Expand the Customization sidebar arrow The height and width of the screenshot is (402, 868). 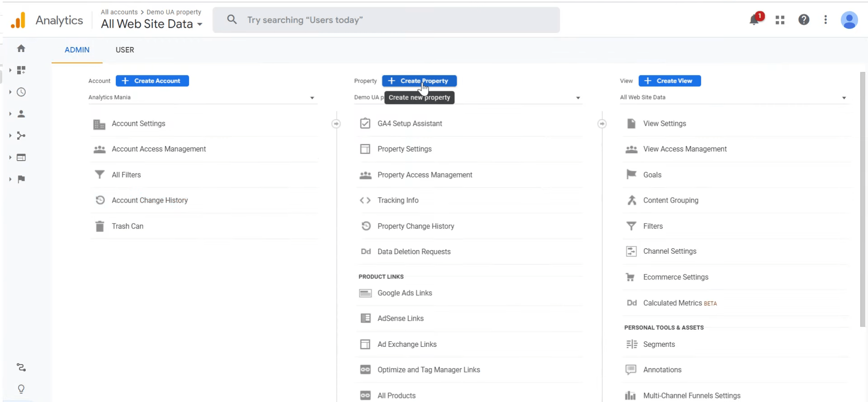pyautogui.click(x=10, y=70)
